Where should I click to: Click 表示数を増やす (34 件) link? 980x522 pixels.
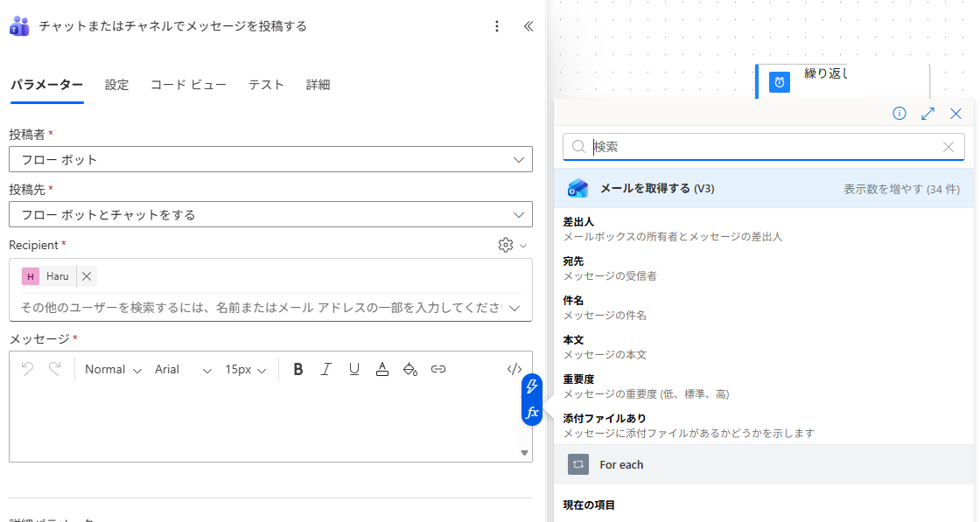902,189
